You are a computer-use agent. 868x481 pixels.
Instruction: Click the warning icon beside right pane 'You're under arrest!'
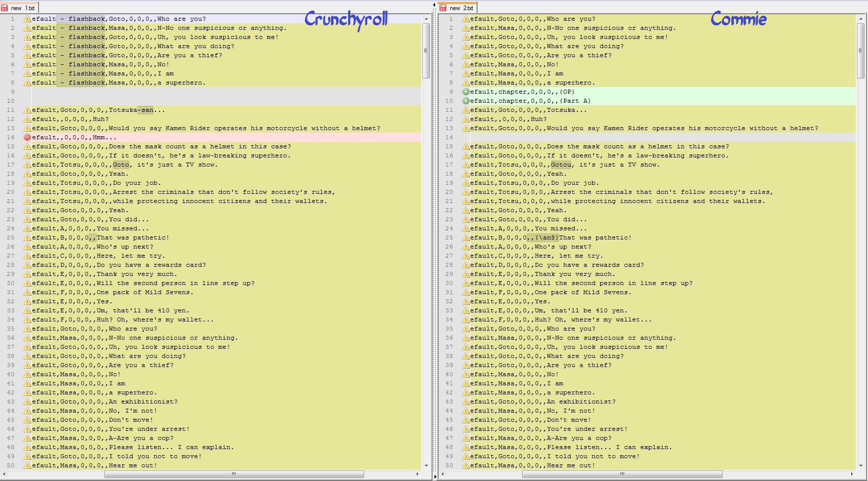(465, 429)
